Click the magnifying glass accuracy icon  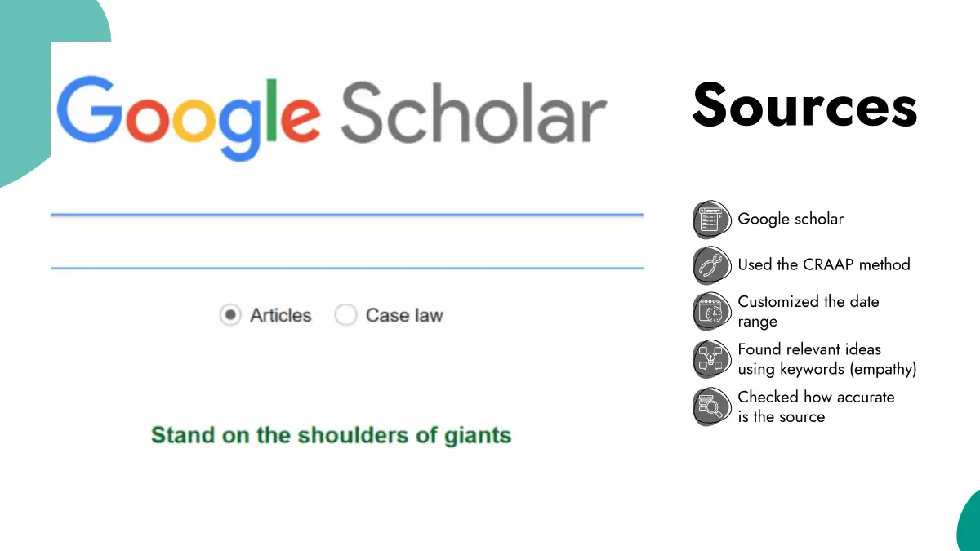[x=710, y=406]
